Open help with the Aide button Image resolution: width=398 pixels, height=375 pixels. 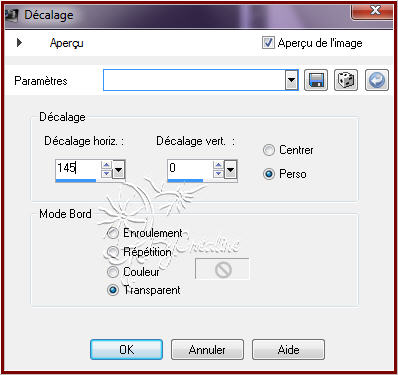pos(289,349)
